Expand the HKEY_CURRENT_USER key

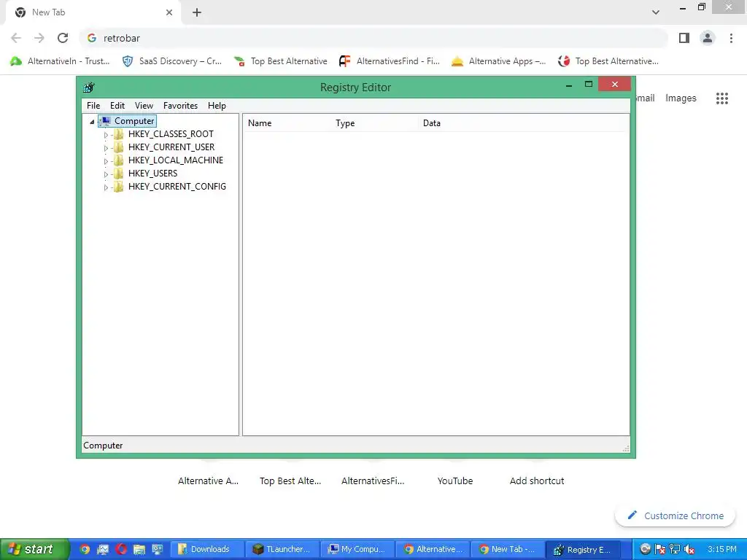(x=106, y=148)
